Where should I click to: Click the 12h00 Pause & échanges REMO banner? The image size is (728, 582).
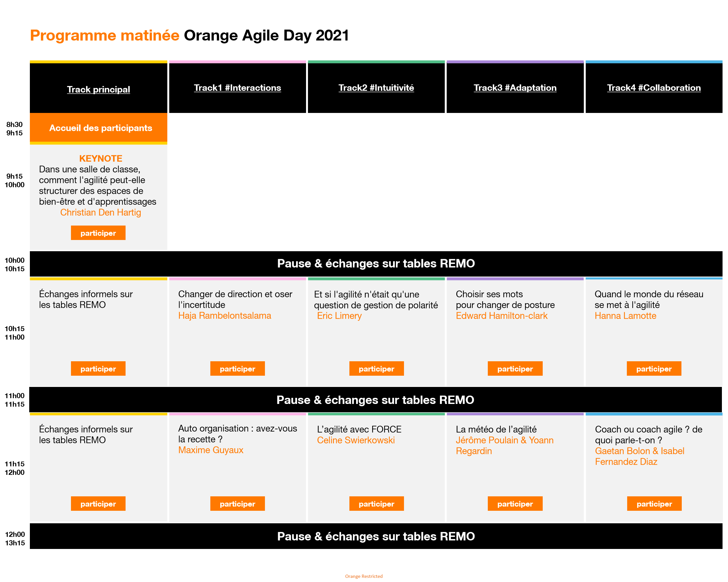[x=375, y=536]
